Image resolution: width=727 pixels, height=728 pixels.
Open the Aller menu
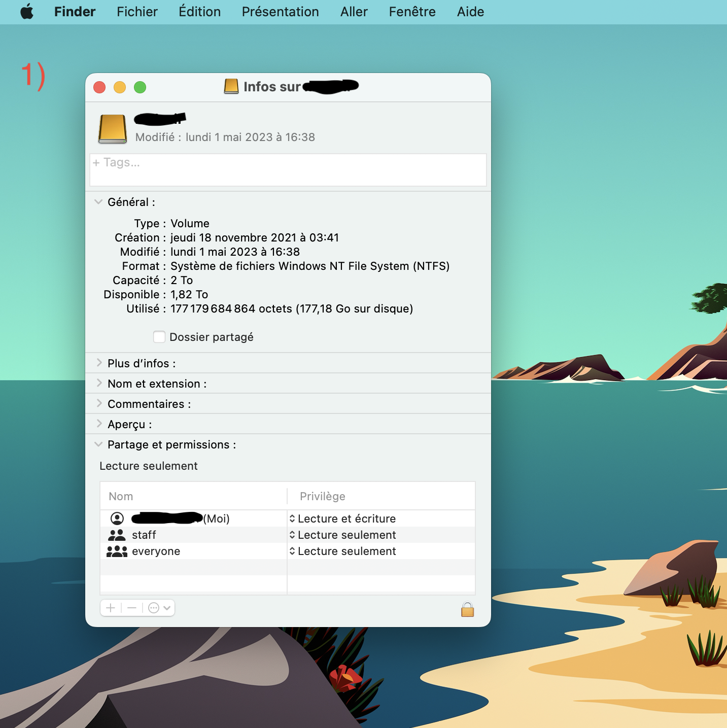(x=354, y=11)
